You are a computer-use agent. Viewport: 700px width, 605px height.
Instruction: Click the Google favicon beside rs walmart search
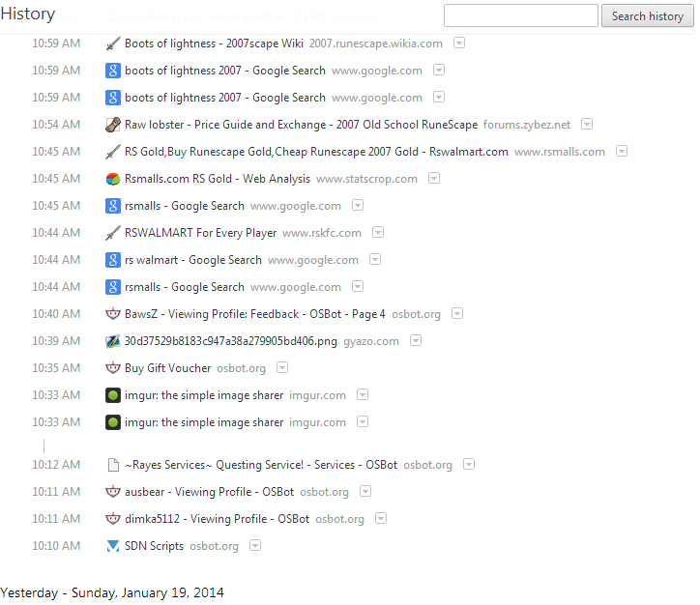(x=112, y=260)
